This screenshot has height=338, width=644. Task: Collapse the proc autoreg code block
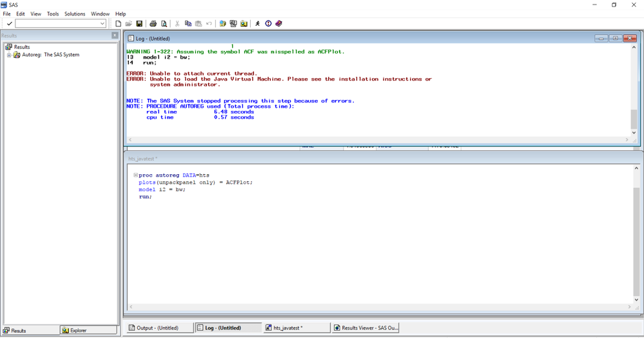click(135, 175)
